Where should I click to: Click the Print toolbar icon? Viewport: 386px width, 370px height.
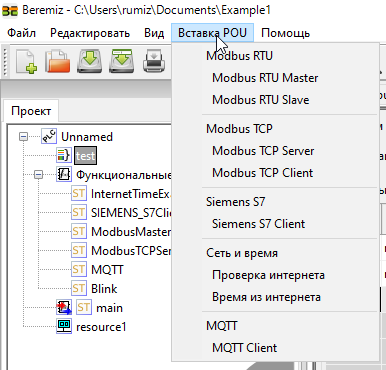(x=154, y=61)
